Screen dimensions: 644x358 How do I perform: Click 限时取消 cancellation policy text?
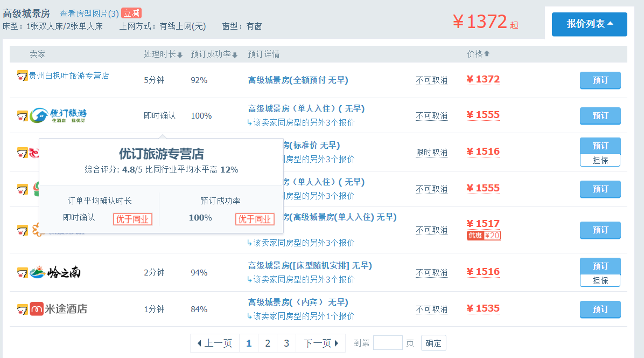[x=432, y=153]
